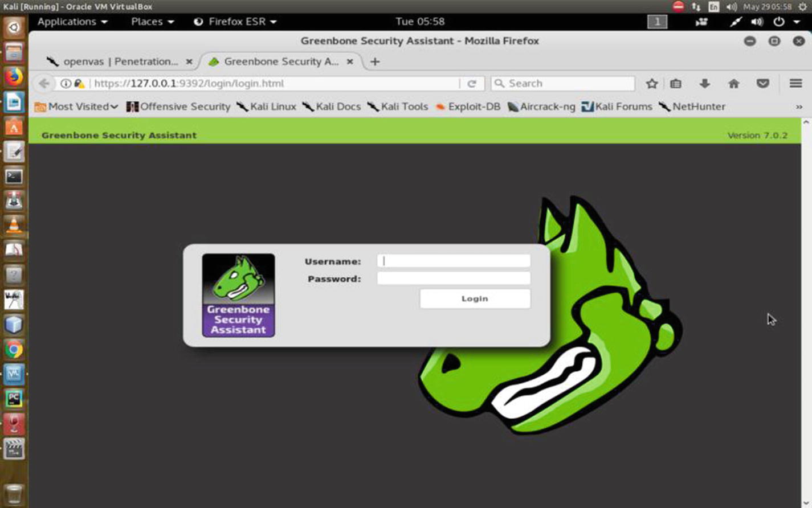Go to the Firefox home page icon

point(734,84)
